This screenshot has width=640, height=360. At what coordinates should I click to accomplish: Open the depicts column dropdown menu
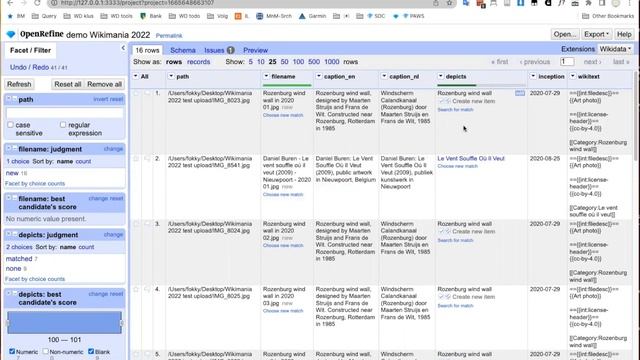coord(440,76)
